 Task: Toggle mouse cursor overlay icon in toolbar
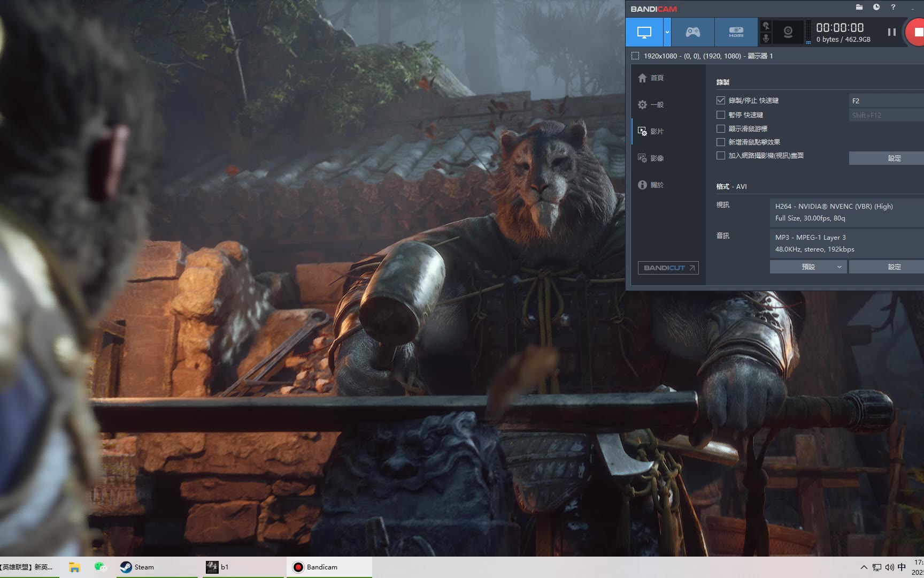tap(766, 26)
